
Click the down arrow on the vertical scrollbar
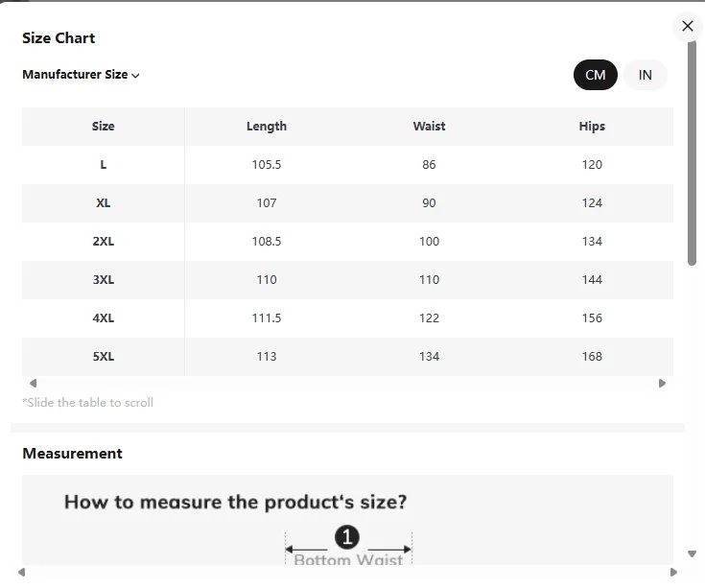pyautogui.click(x=692, y=553)
